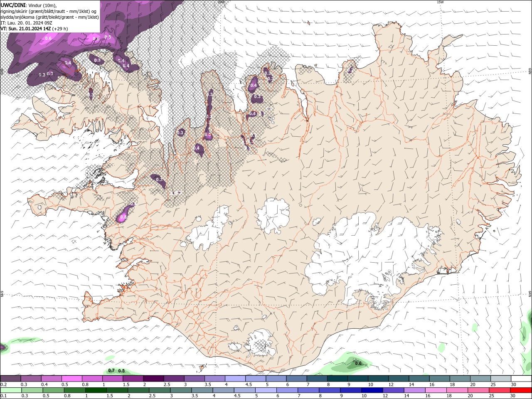Click the UWC/DINI title text
532x399 pixels.
click(13, 5)
